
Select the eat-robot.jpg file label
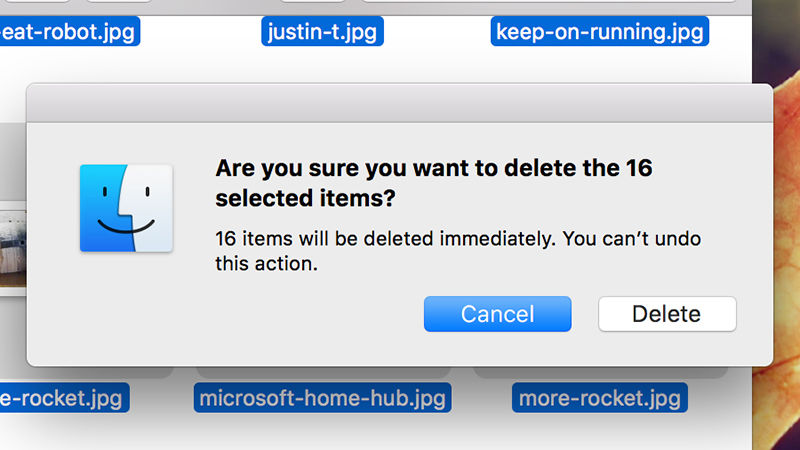[69, 32]
